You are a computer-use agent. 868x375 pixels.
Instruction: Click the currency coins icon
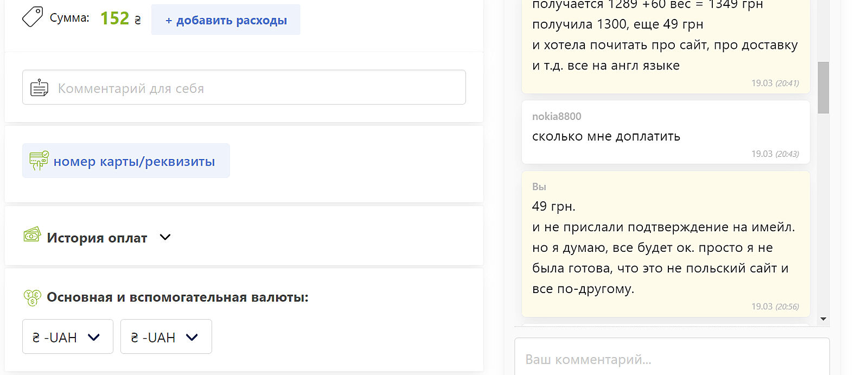pyautogui.click(x=32, y=297)
